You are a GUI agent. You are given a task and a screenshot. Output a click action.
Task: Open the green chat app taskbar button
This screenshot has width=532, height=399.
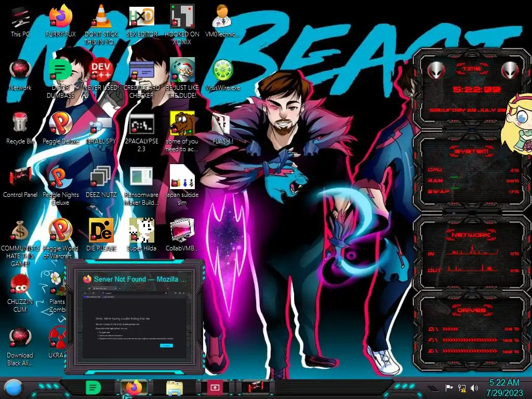tap(94, 388)
